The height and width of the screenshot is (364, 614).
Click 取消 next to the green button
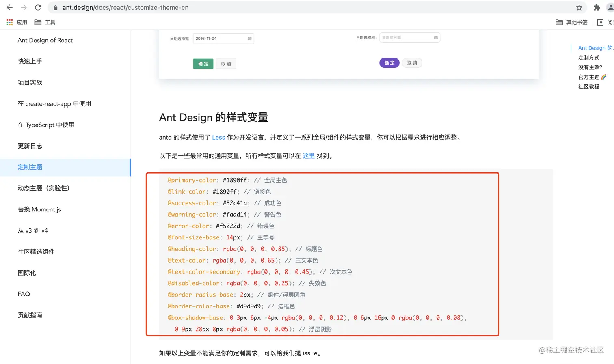(x=226, y=64)
